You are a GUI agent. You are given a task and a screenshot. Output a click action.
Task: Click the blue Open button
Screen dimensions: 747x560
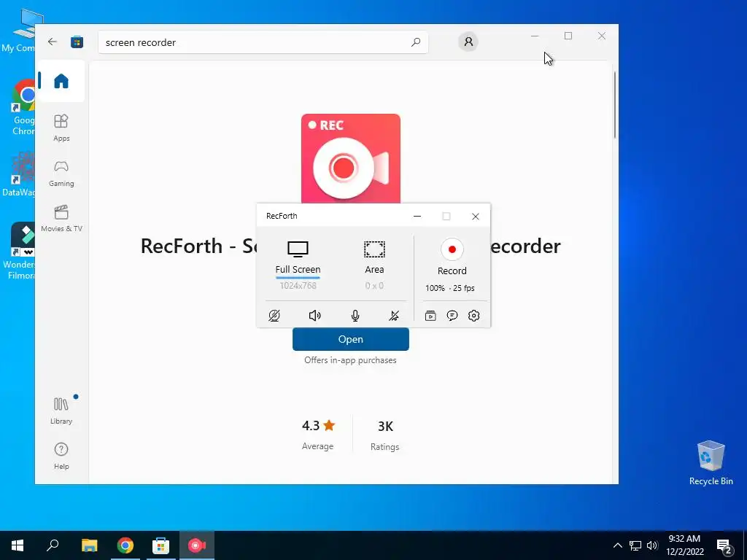pos(351,339)
